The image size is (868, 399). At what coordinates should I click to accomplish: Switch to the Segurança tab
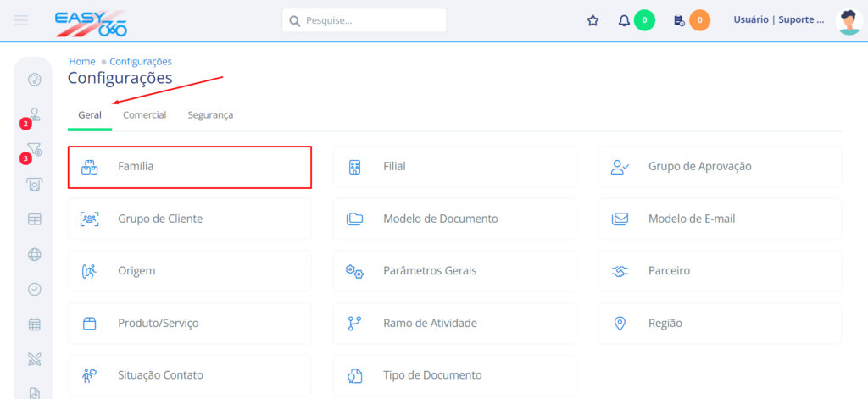coord(210,115)
